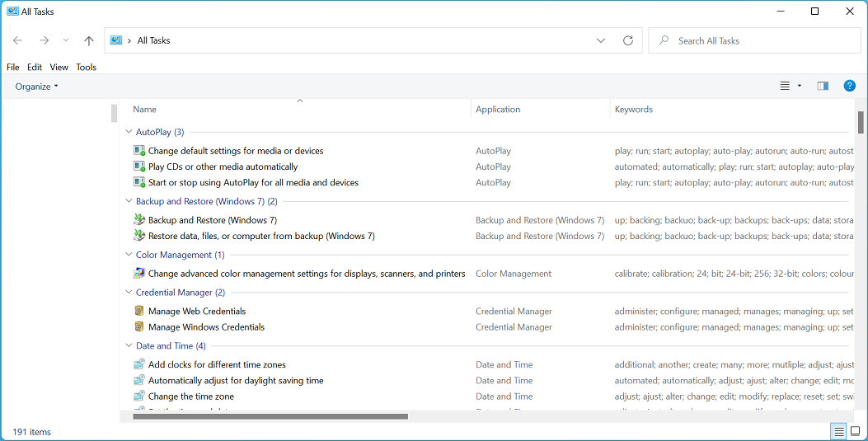Viewport: 868px width, 441px height.
Task: Click icon beside Start or stop using AutoPlay
Action: tap(139, 182)
